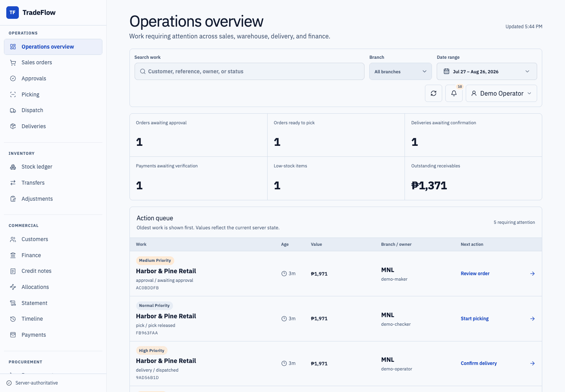Click the Statement scroll icon
Image resolution: width=565 pixels, height=392 pixels.
coord(13,303)
